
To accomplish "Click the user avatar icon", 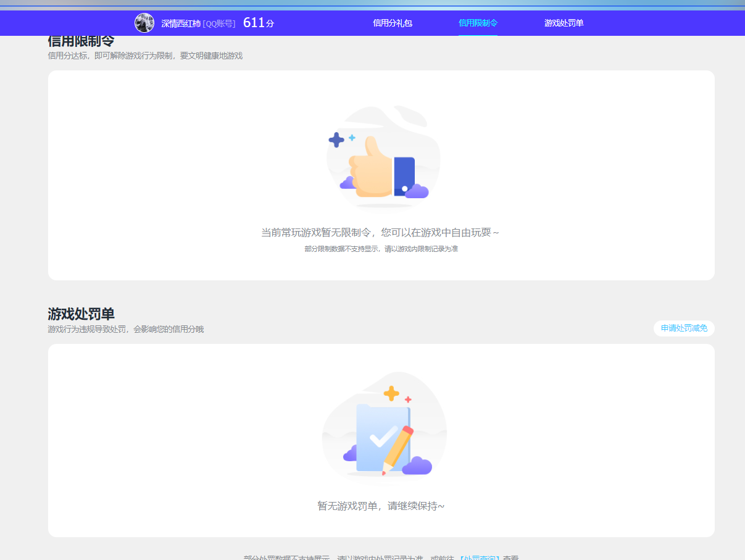I will click(144, 23).
